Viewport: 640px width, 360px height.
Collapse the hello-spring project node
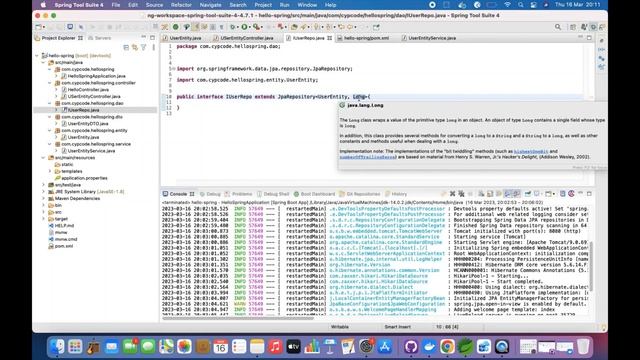[x=37, y=56]
